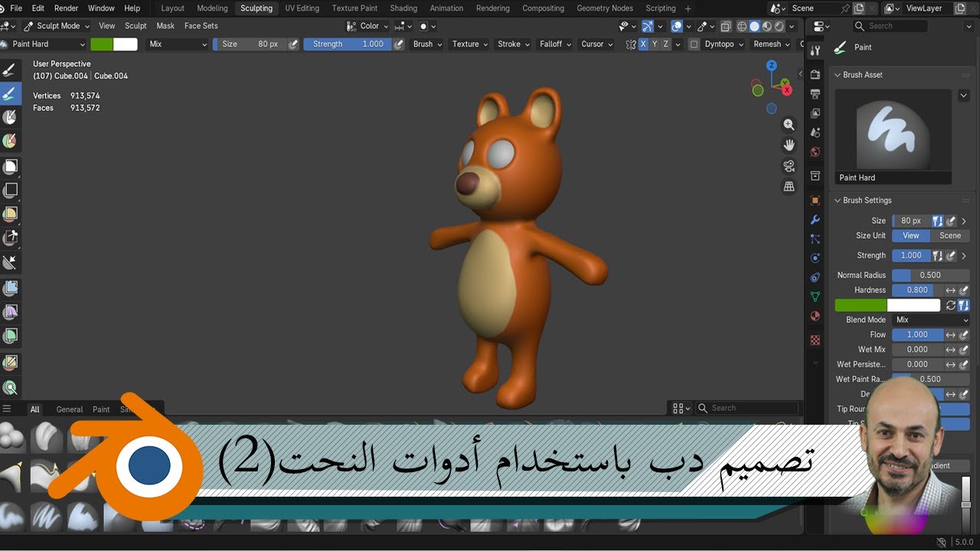Switch perspective/orthographic with grid gizmo icon

(x=789, y=187)
